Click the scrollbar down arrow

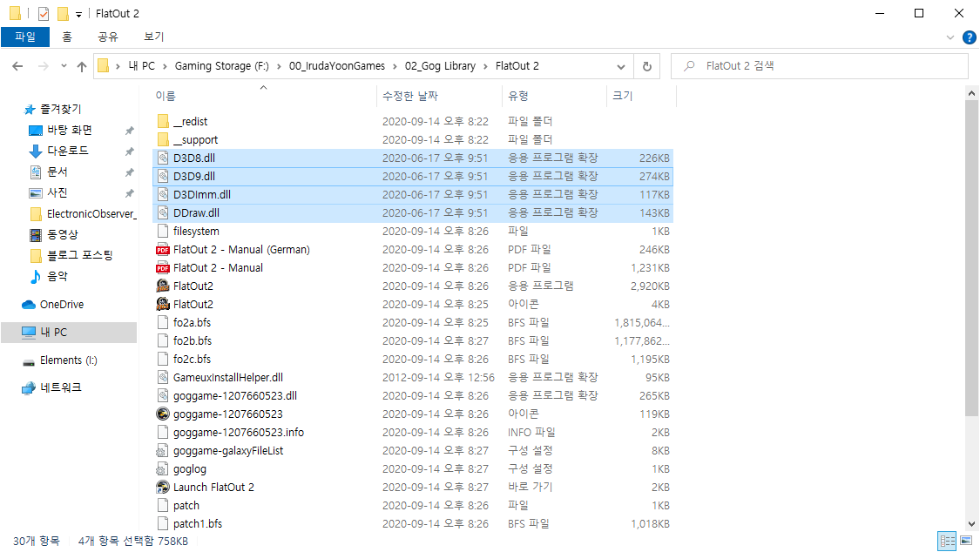[971, 524]
